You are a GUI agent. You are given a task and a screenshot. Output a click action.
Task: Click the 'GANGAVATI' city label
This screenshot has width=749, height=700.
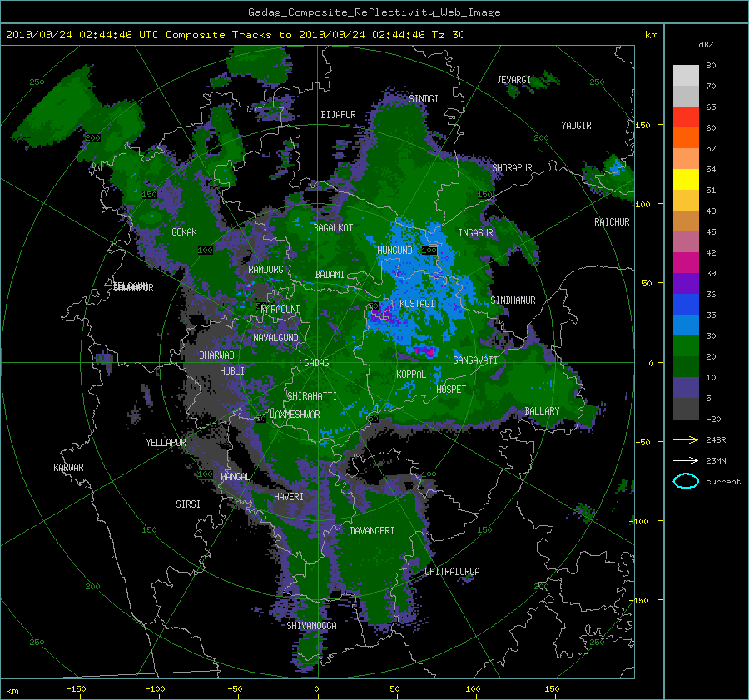[x=475, y=360]
